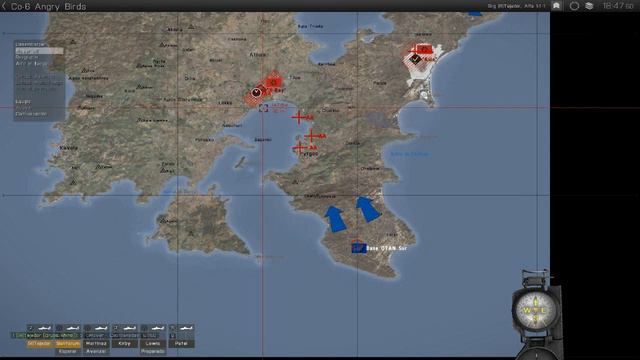This screenshot has width=640, height=360.
Task: Click the eastern blue advance arrow marker
Action: 368,210
